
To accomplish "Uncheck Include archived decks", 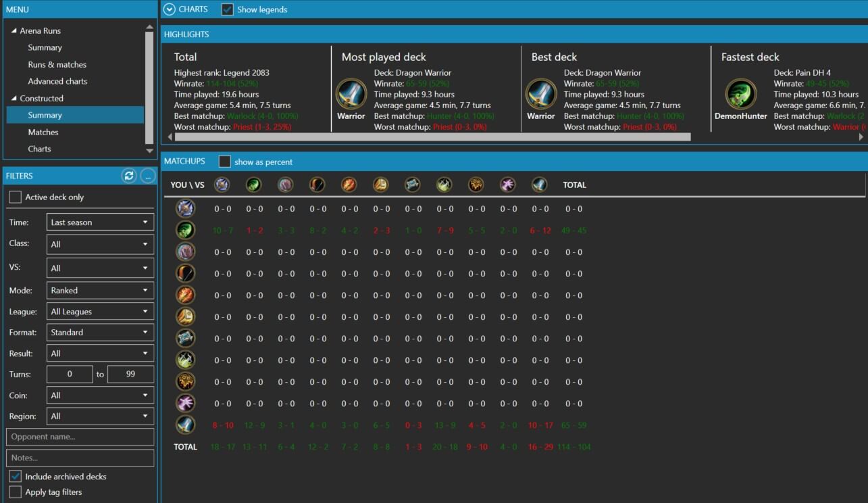I will point(15,477).
